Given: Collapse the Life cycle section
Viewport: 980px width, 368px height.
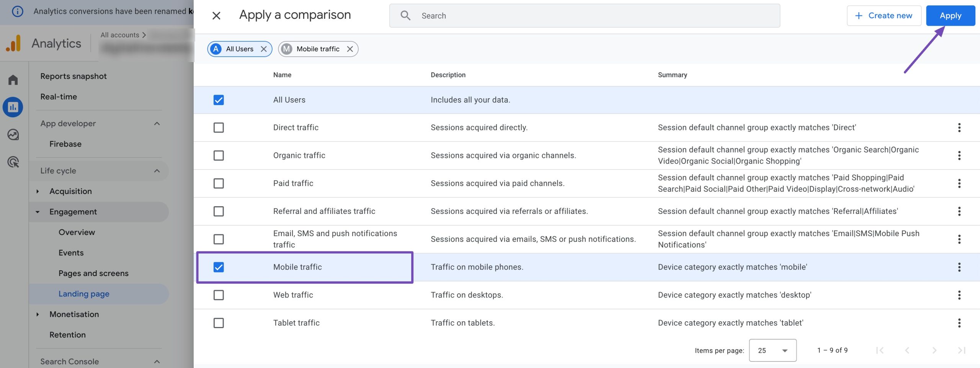Looking at the screenshot, I should pyautogui.click(x=157, y=171).
